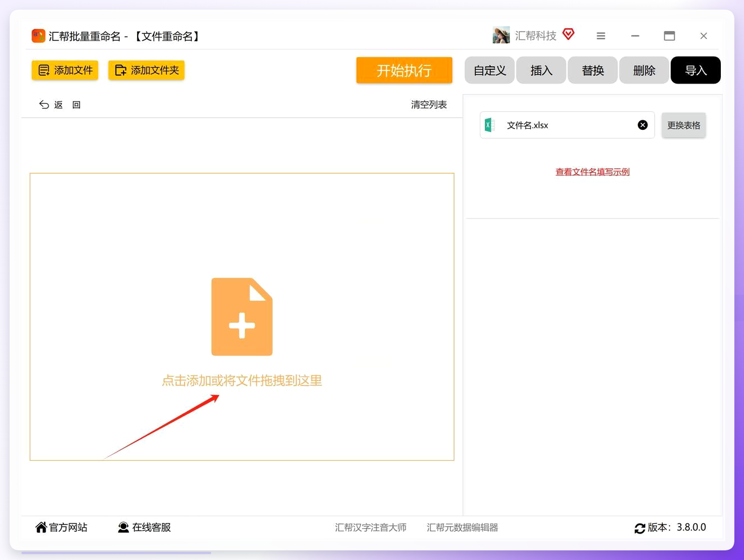
Task: Click the orange add-file plus icon
Action: 242,317
